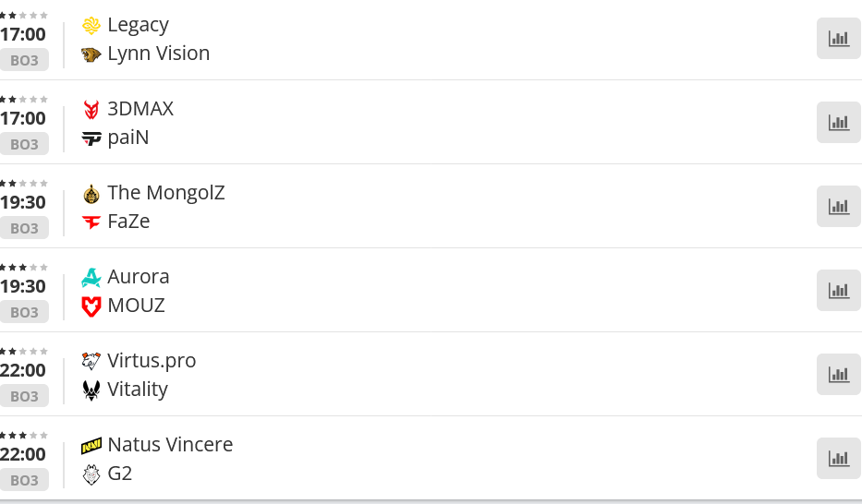Open stats for Legacy vs Lynn Vision
This screenshot has height=504, width=862.
click(839, 39)
